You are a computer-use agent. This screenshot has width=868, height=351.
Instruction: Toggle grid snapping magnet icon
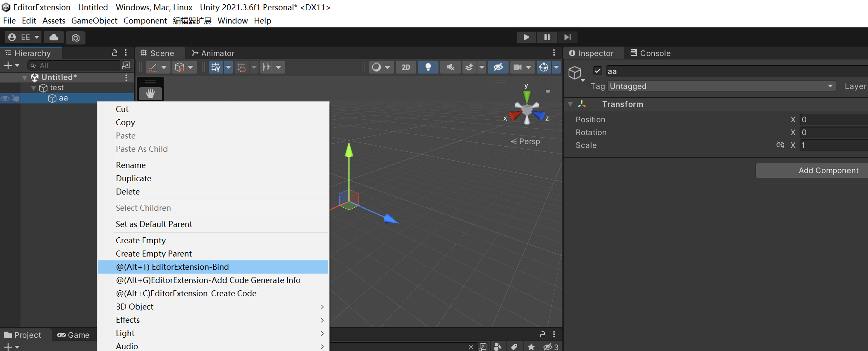242,67
